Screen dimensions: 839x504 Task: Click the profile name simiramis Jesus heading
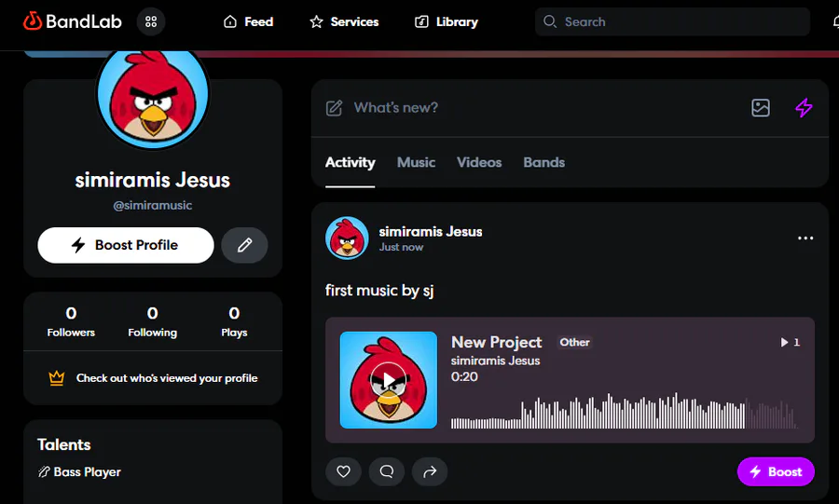pyautogui.click(x=153, y=180)
